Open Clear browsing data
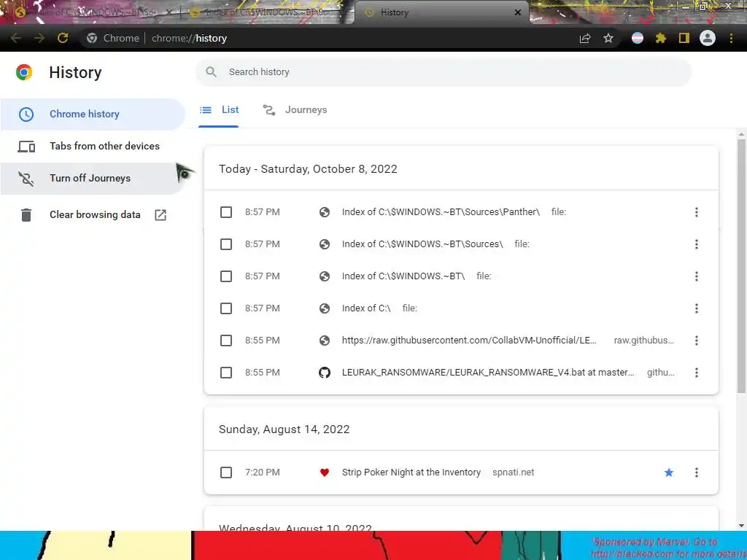This screenshot has height=560, width=747. pyautogui.click(x=93, y=215)
